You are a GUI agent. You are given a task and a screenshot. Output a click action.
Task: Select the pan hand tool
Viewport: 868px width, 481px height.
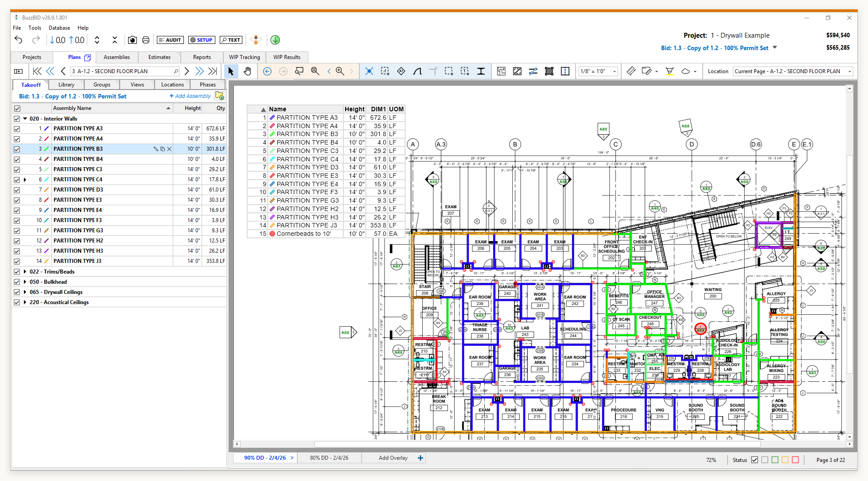(247, 71)
